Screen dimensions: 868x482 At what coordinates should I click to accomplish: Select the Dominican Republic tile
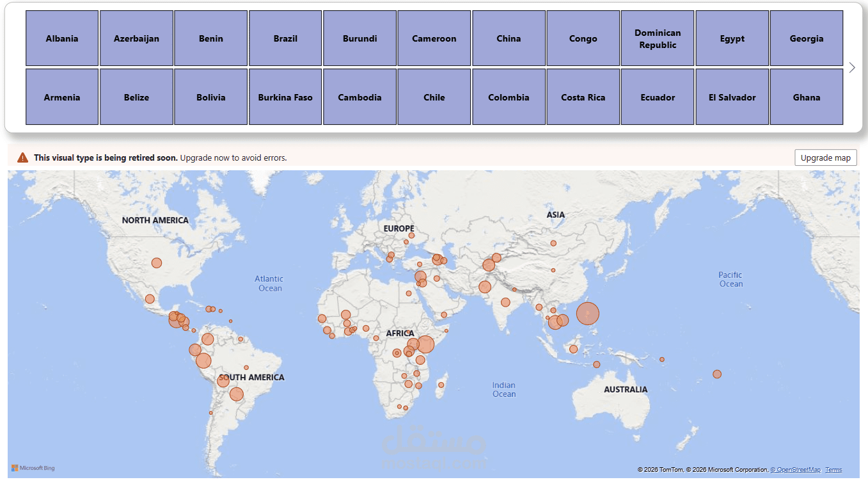pos(658,38)
